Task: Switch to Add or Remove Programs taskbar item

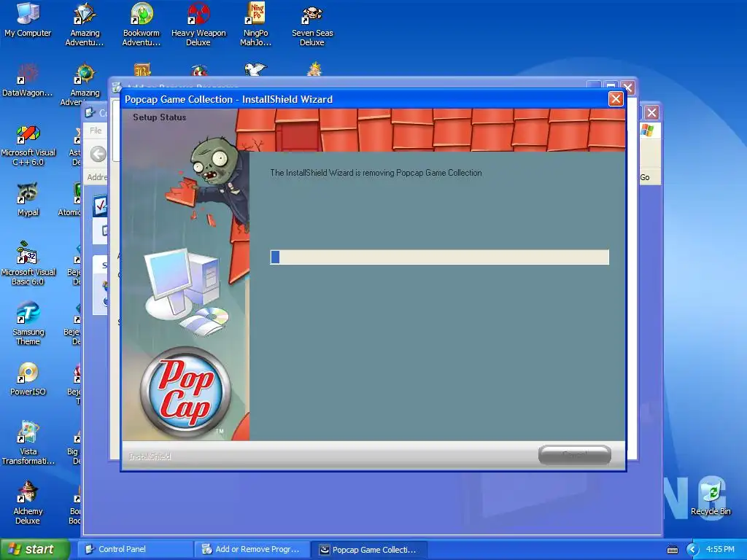Action: (252, 550)
